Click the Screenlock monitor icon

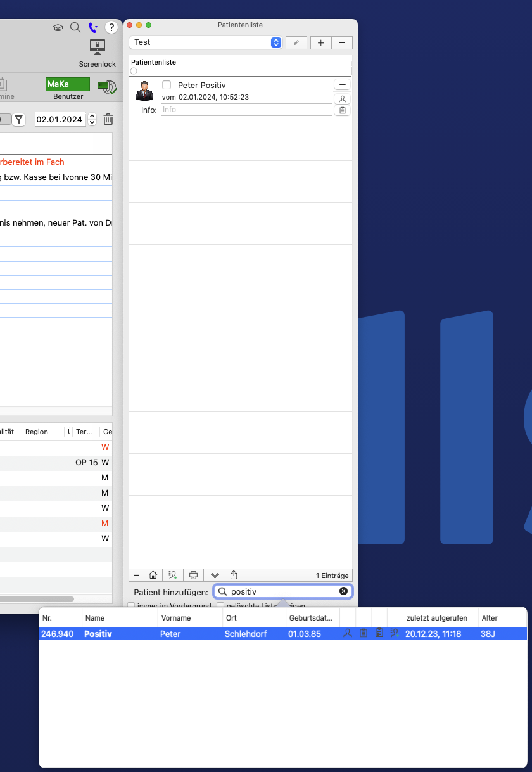point(98,47)
